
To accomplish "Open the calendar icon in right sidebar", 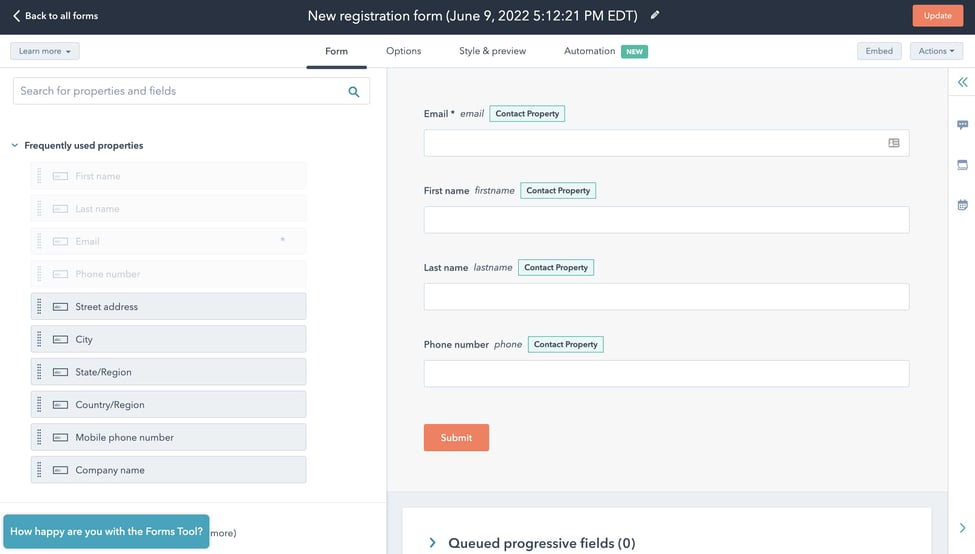I will point(963,205).
